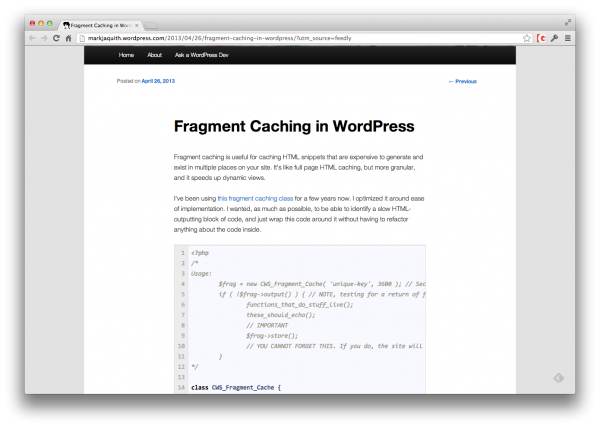Click code line 'class CWS_Fragment_Cache {'
Screen dimensions: 600x428
236,387
